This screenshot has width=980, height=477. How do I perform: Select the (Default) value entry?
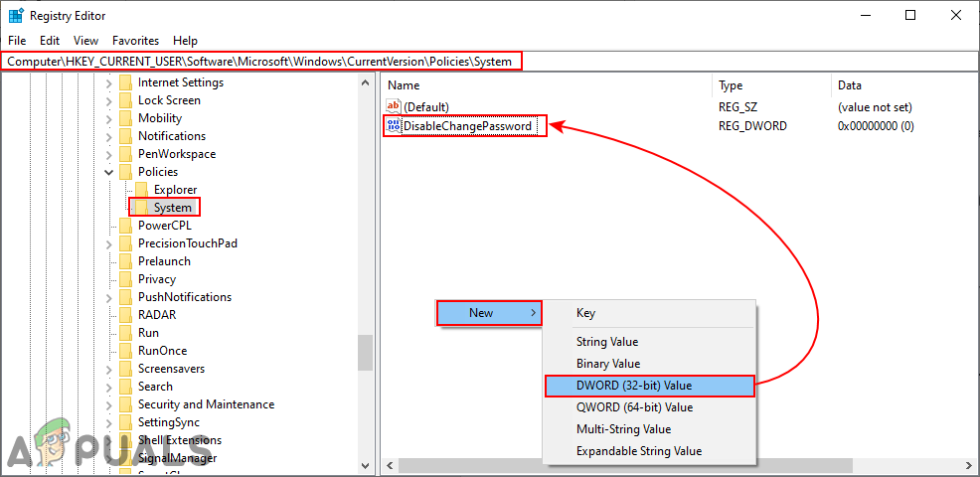click(426, 107)
